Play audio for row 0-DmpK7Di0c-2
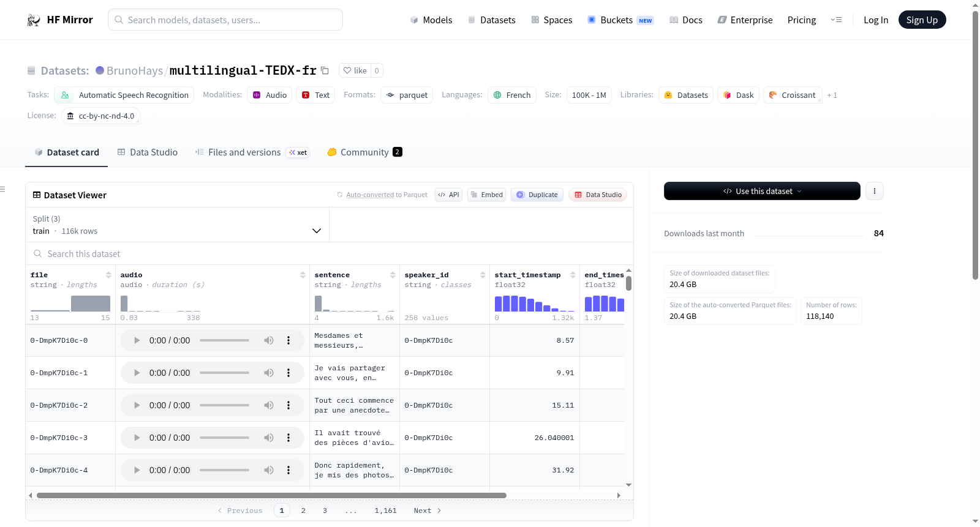This screenshot has height=527, width=980. 137,405
